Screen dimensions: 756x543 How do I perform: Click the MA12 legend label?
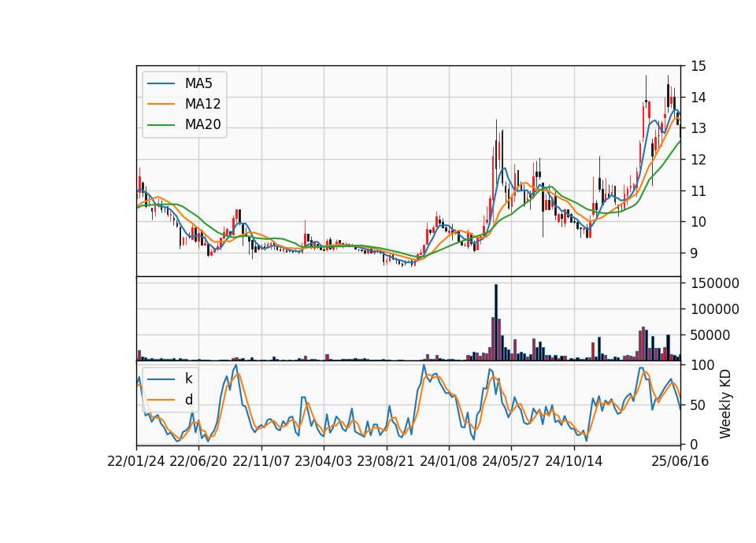(x=202, y=104)
